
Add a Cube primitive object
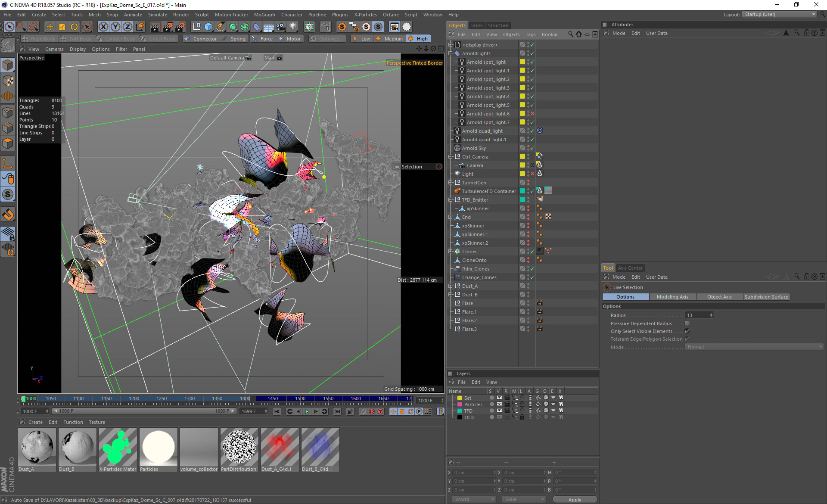pos(208,27)
